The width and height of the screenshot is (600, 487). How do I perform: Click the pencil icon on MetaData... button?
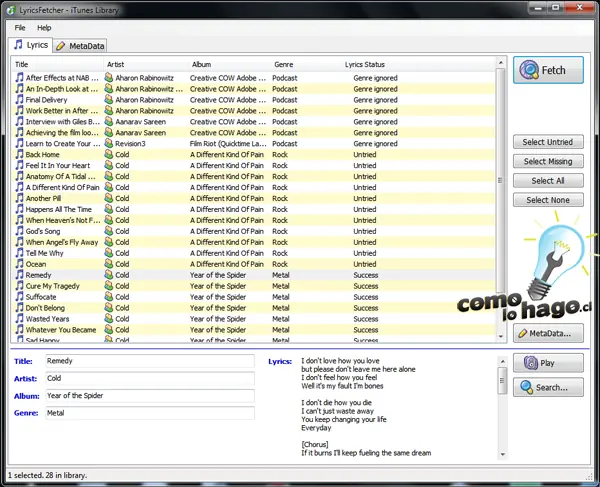click(x=522, y=333)
